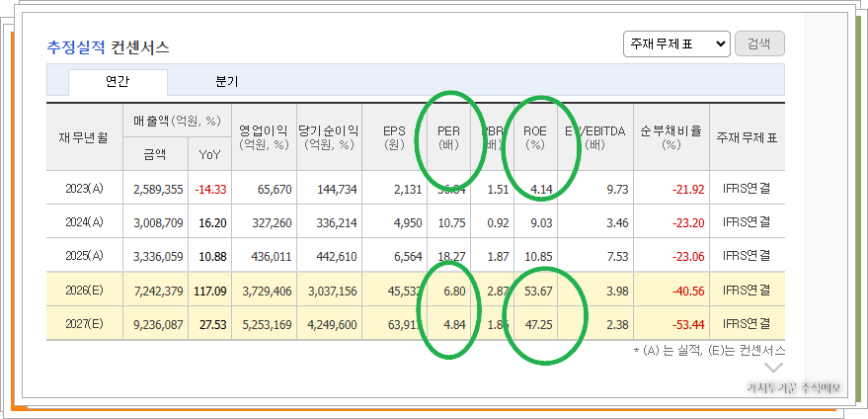This screenshot has height=419, width=868.
Task: Click the EPS value 6,564
Action: (409, 257)
